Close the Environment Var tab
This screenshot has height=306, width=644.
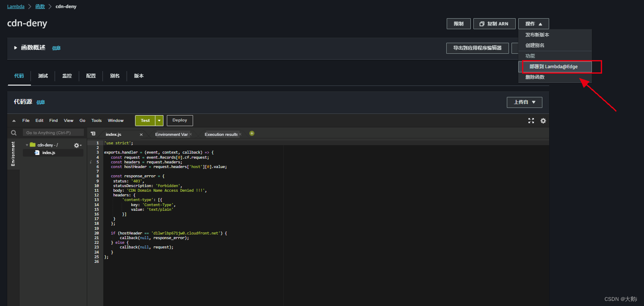tap(191, 134)
